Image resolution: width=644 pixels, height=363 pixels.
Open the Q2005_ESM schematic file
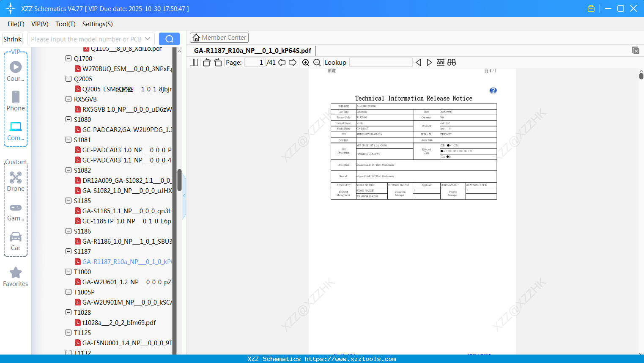pyautogui.click(x=127, y=89)
